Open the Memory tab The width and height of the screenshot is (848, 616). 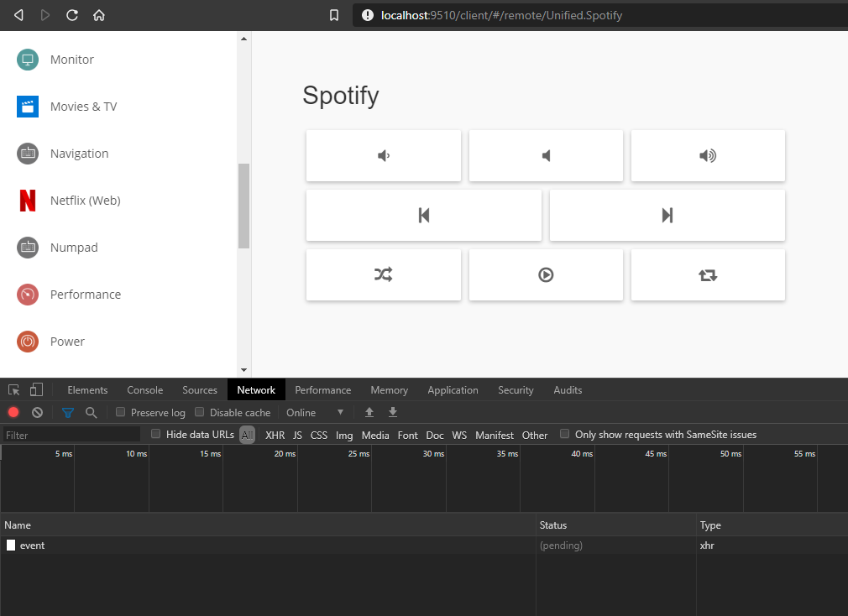point(390,389)
